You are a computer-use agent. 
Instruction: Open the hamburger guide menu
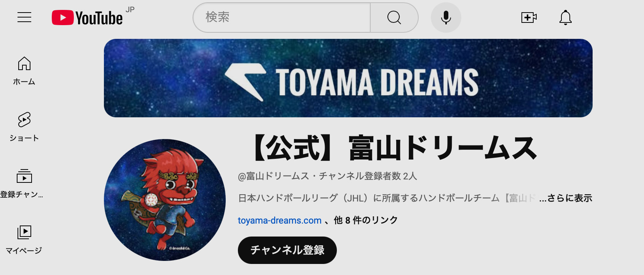pos(24,18)
